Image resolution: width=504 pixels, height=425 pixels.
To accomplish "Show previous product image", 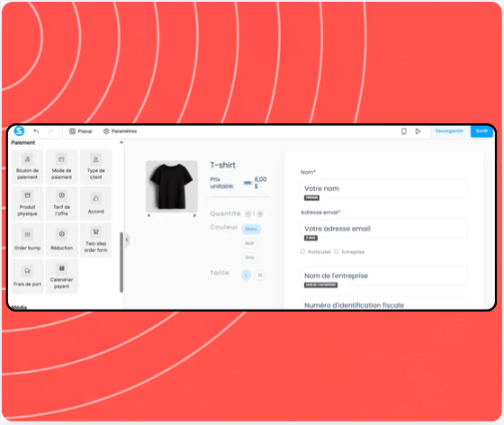I will pyautogui.click(x=148, y=216).
